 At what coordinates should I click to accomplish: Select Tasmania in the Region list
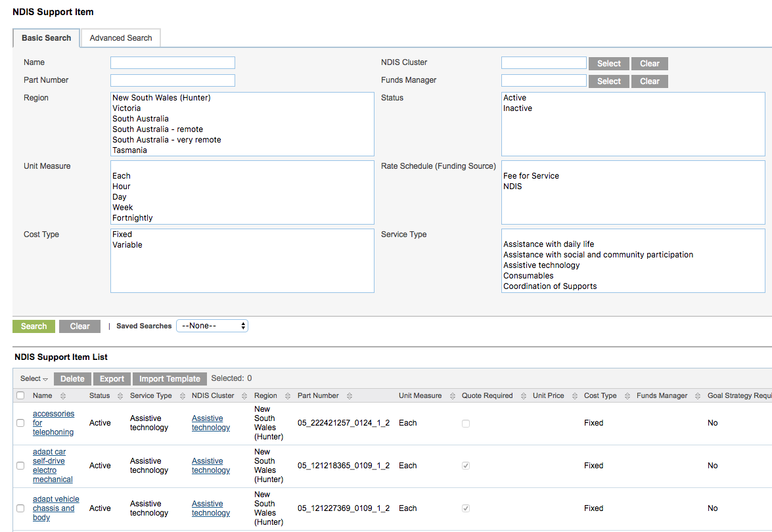tap(129, 150)
